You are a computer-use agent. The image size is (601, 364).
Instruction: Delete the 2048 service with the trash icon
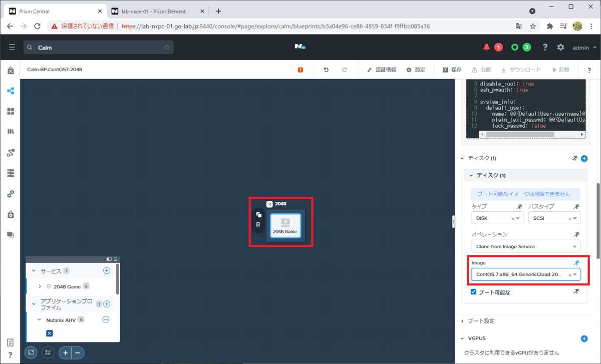pos(258,225)
